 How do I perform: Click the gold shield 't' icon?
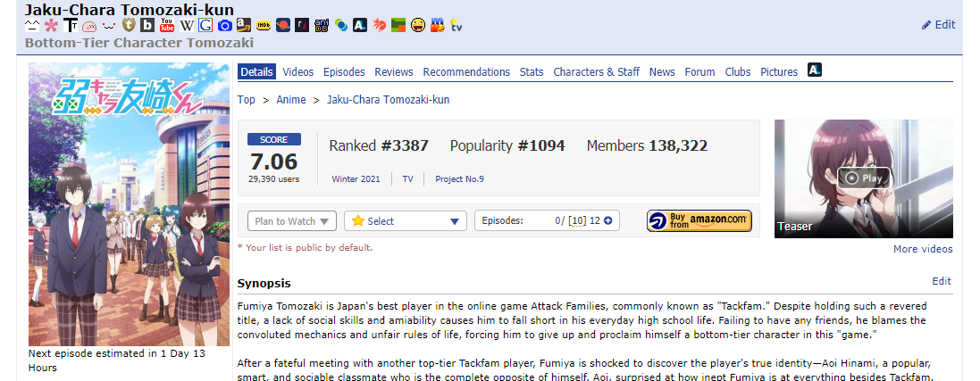[128, 26]
